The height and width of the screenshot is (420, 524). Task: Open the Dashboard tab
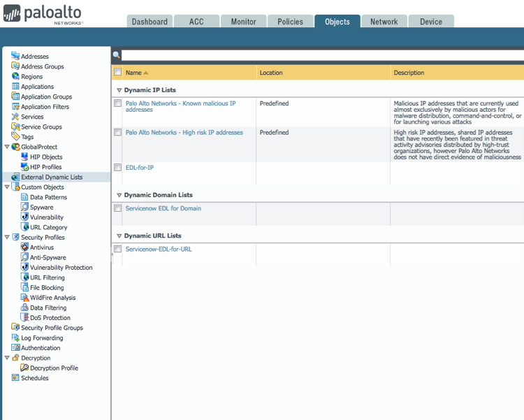[150, 22]
